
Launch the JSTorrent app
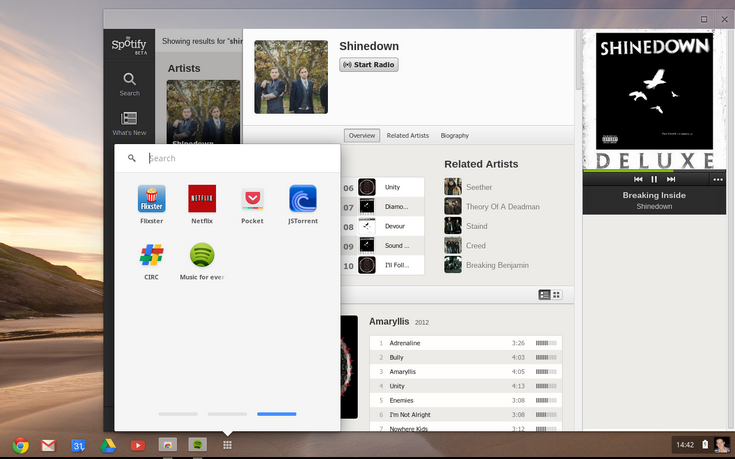[x=303, y=199]
